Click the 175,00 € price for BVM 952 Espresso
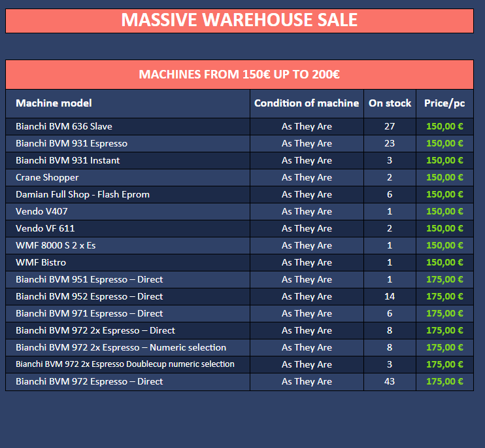The image size is (485, 448). 444,296
